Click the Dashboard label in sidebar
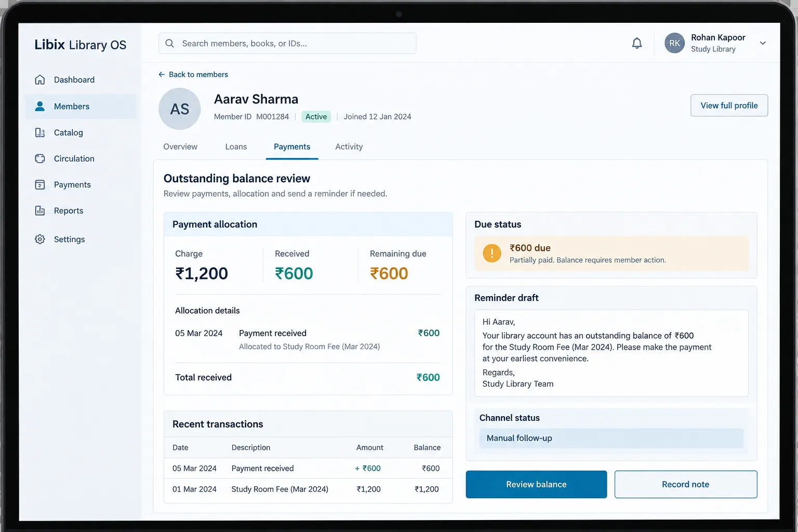The height and width of the screenshot is (532, 798). coord(74,79)
